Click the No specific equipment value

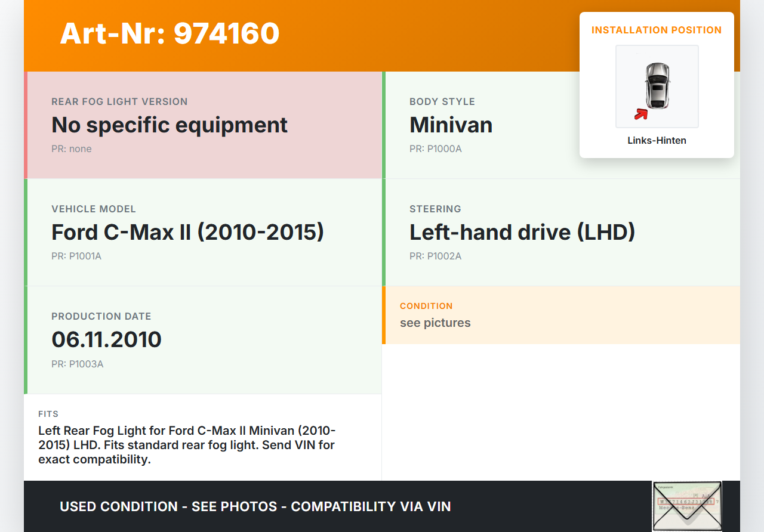170,125
